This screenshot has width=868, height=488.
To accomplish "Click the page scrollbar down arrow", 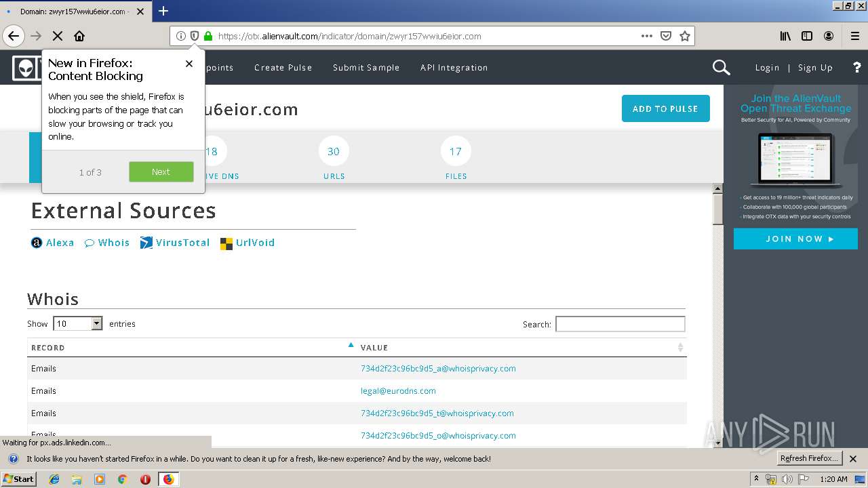I will pyautogui.click(x=718, y=443).
